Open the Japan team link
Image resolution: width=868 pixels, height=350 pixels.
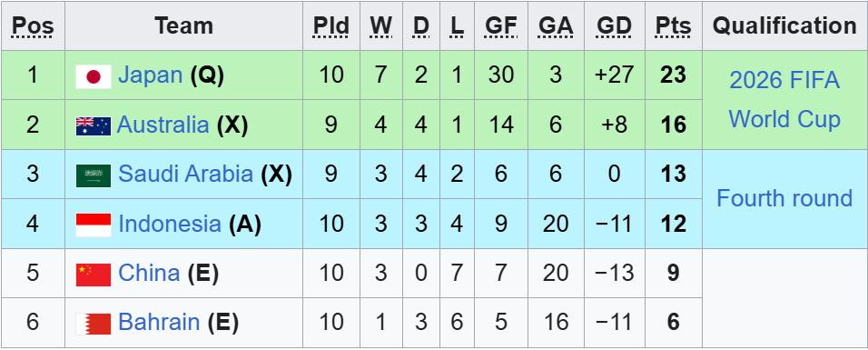[x=150, y=75]
